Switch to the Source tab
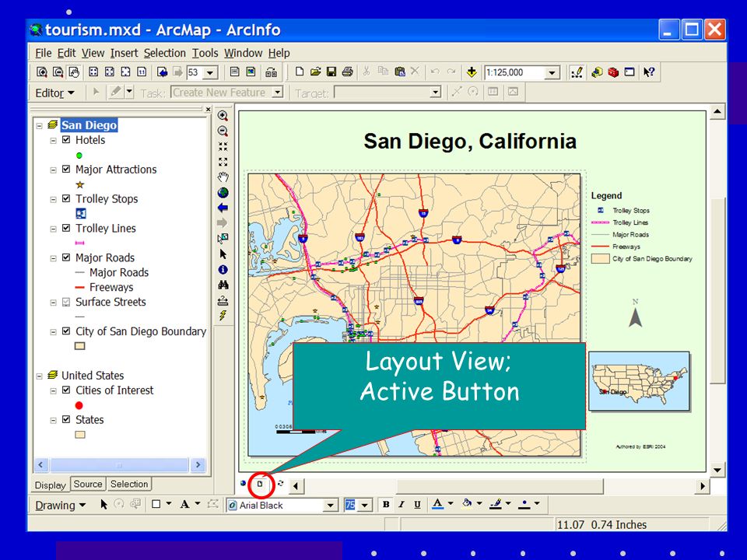The width and height of the screenshot is (747, 560). (88, 484)
